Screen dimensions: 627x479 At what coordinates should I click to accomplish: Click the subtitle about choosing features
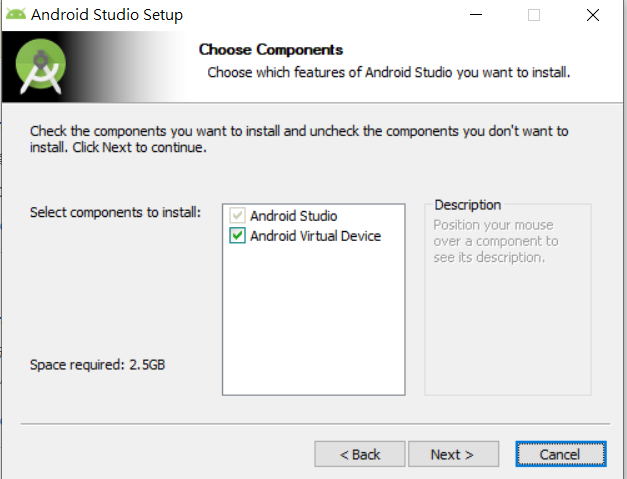tap(388, 73)
